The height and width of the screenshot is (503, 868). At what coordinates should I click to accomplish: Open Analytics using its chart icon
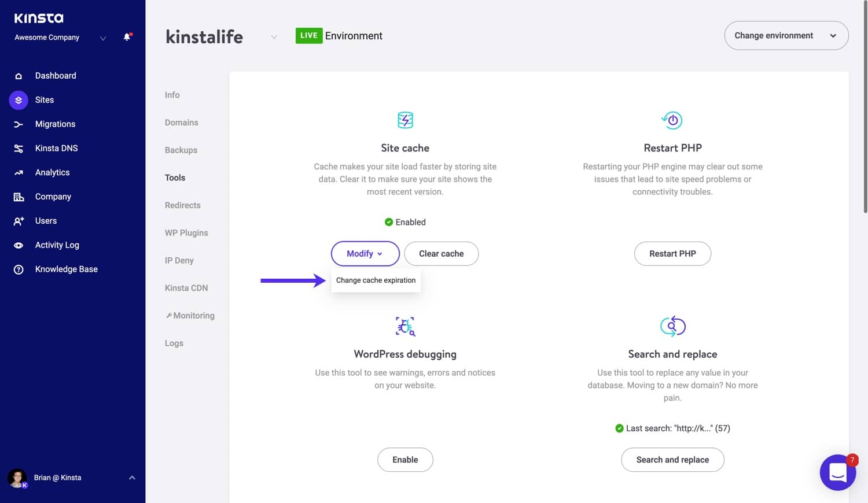click(18, 172)
